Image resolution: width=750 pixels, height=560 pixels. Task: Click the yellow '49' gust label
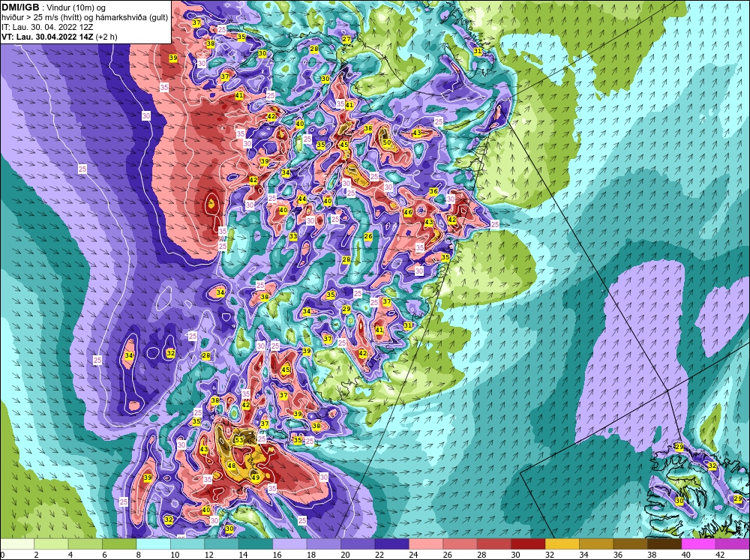(x=256, y=478)
